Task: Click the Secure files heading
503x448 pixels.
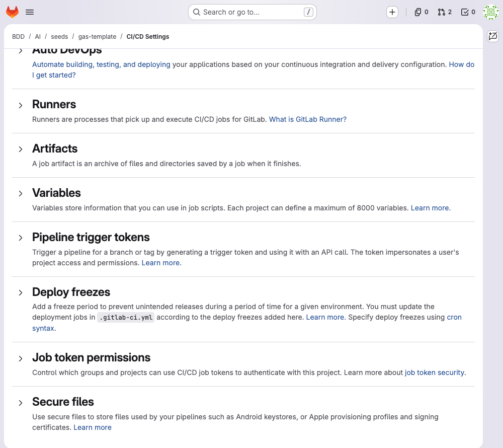Action: 63,402
